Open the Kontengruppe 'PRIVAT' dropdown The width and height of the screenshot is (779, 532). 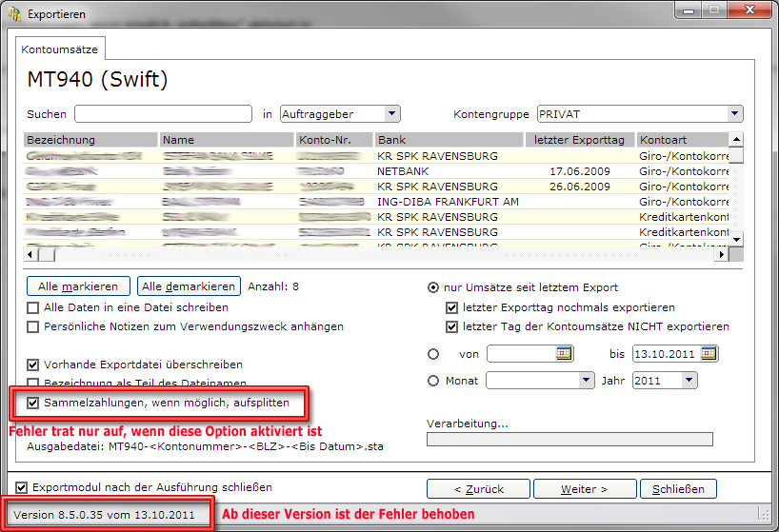click(x=735, y=113)
